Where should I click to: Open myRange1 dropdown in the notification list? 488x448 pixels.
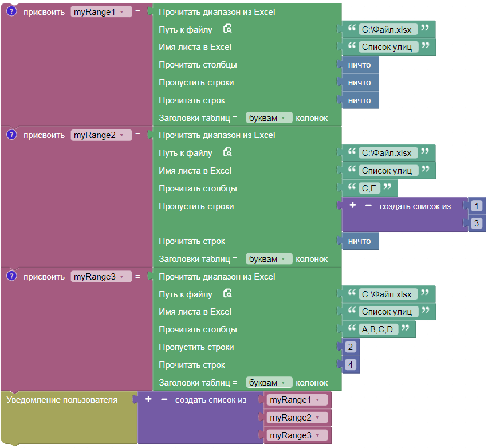[x=297, y=400]
